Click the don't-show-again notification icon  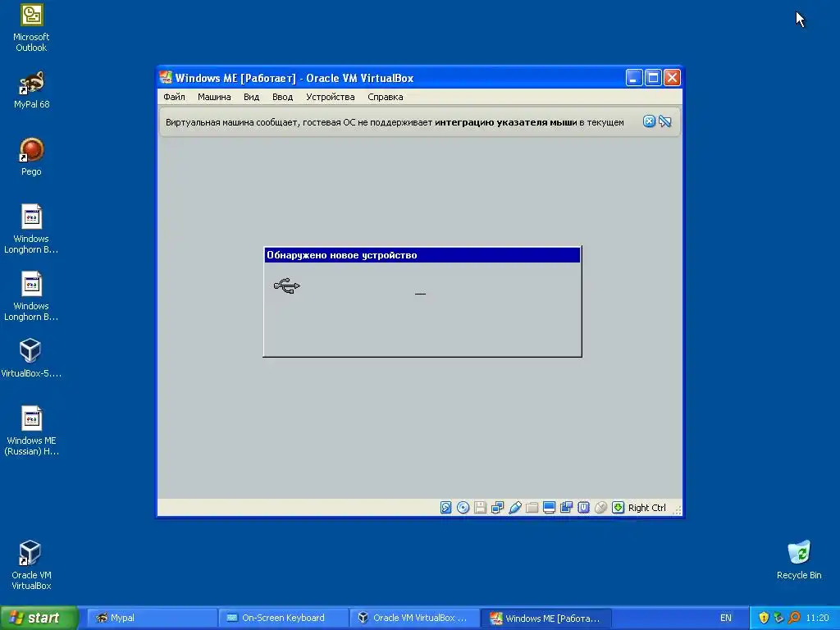[665, 121]
